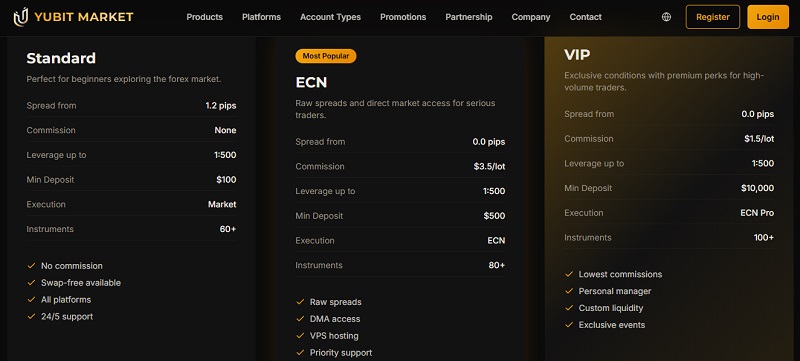Click the Exclusive events feature text

[612, 324]
